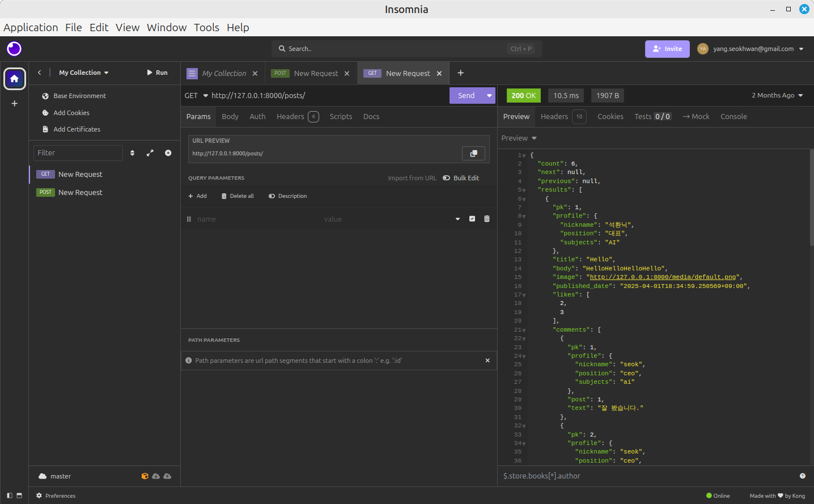Click the parameter name field

click(257, 219)
